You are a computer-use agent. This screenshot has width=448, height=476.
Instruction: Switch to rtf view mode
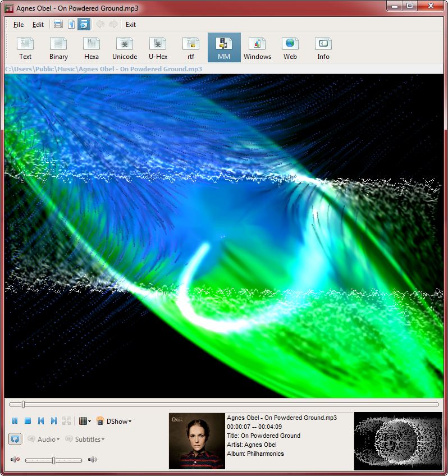pos(191,48)
